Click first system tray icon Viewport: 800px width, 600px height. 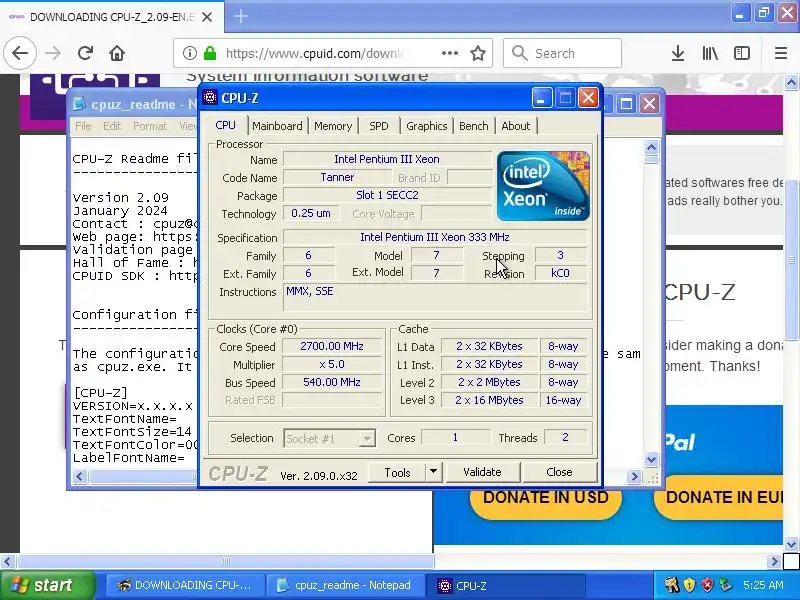671,585
